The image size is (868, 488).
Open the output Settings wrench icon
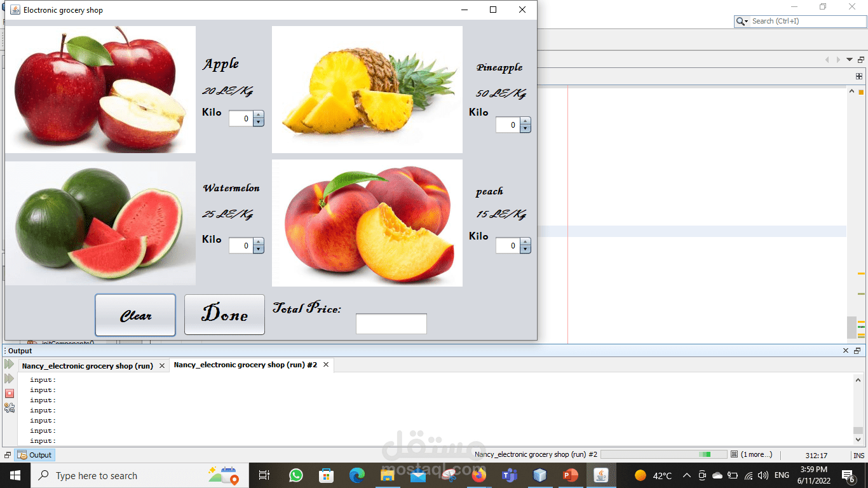[x=9, y=408]
